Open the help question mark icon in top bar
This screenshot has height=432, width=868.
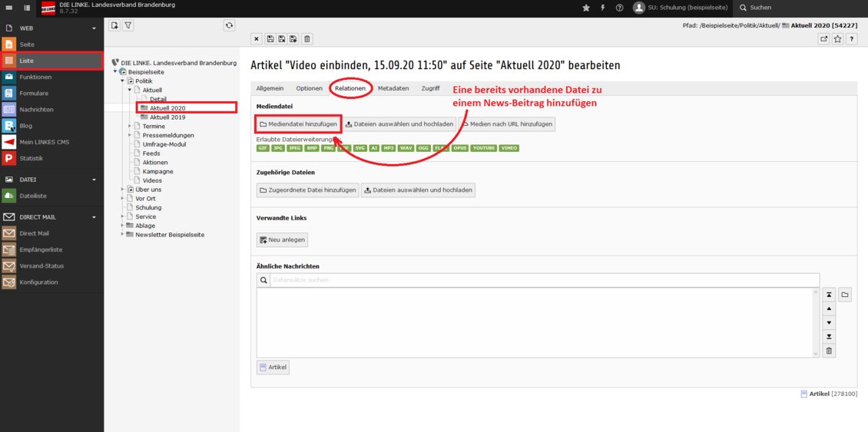[x=619, y=8]
